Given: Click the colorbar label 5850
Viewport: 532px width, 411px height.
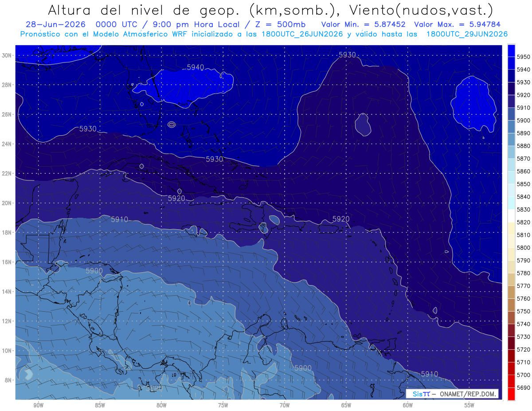Looking at the screenshot, I should [523, 184].
